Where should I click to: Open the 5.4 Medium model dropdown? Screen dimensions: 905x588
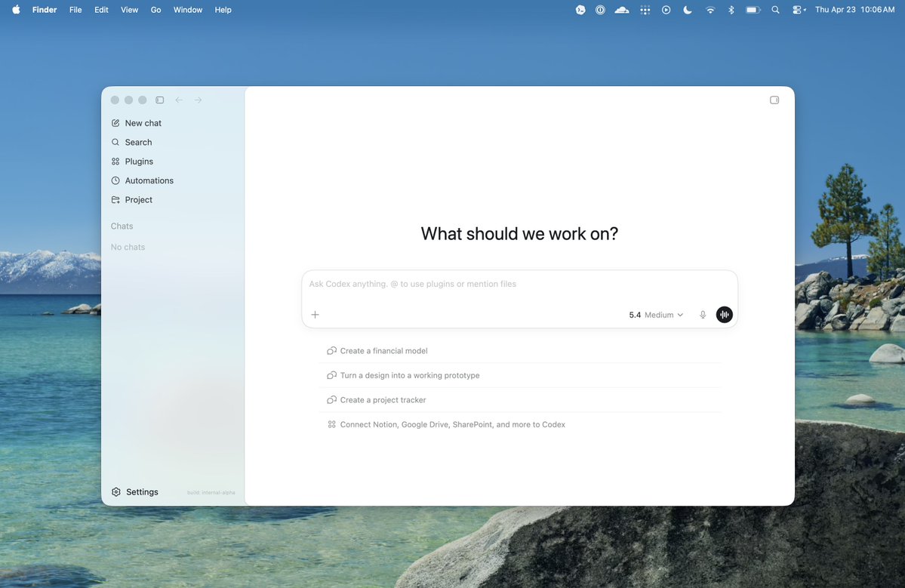click(x=656, y=315)
